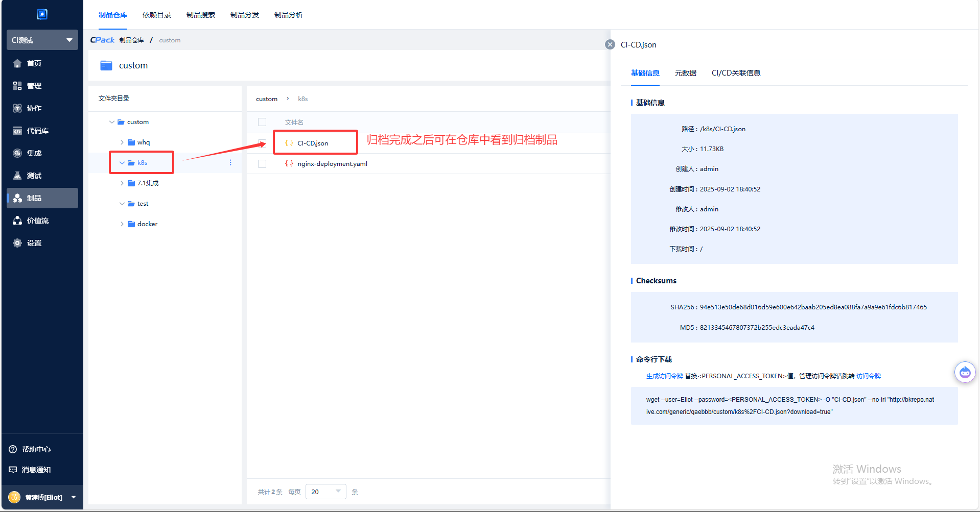980x512 pixels.
Task: Check the box next to CI-CD.json
Action: (x=262, y=143)
